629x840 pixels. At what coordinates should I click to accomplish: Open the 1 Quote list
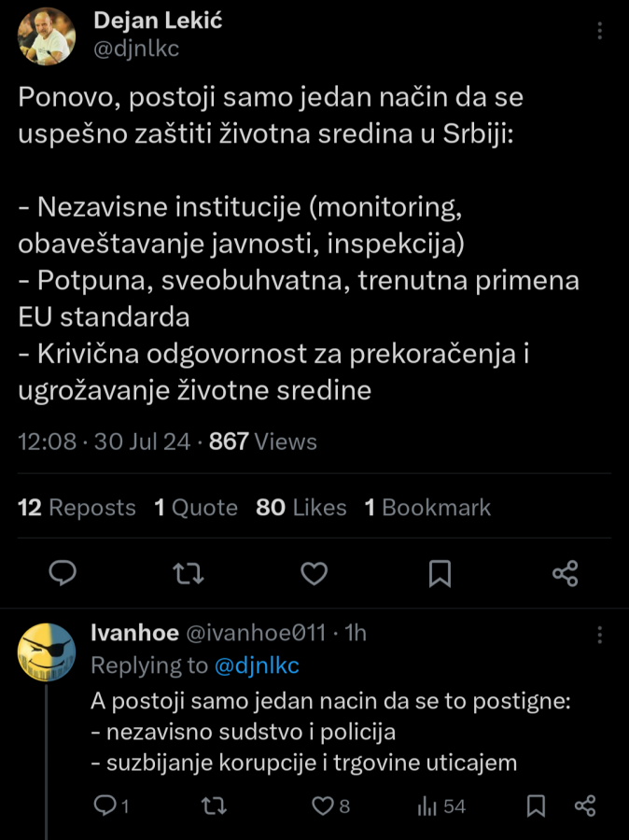(196, 508)
